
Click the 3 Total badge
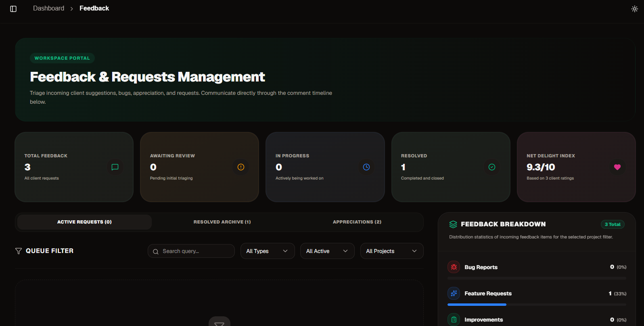click(613, 224)
